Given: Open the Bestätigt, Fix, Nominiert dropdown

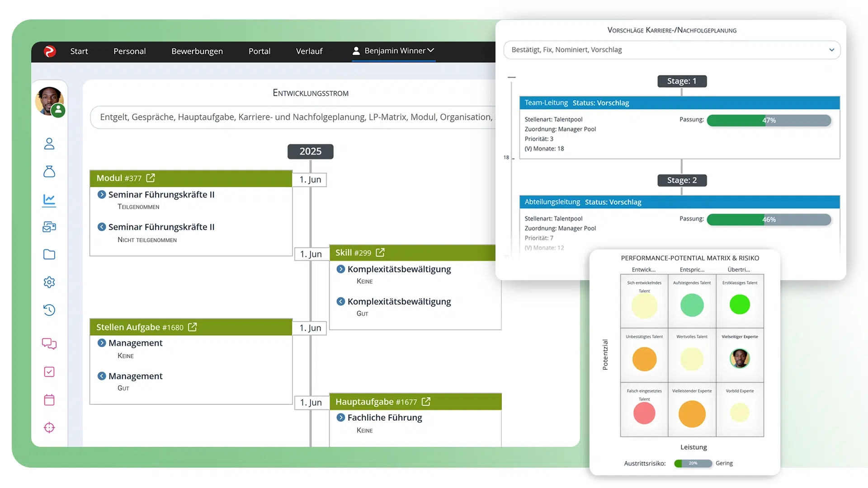Looking at the screenshot, I should tap(672, 50).
